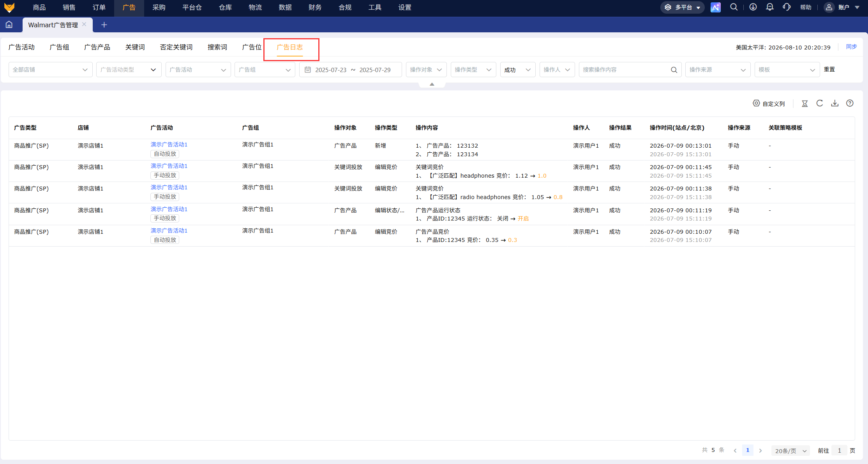
Task: Go to previous page arrow
Action: pyautogui.click(x=735, y=451)
